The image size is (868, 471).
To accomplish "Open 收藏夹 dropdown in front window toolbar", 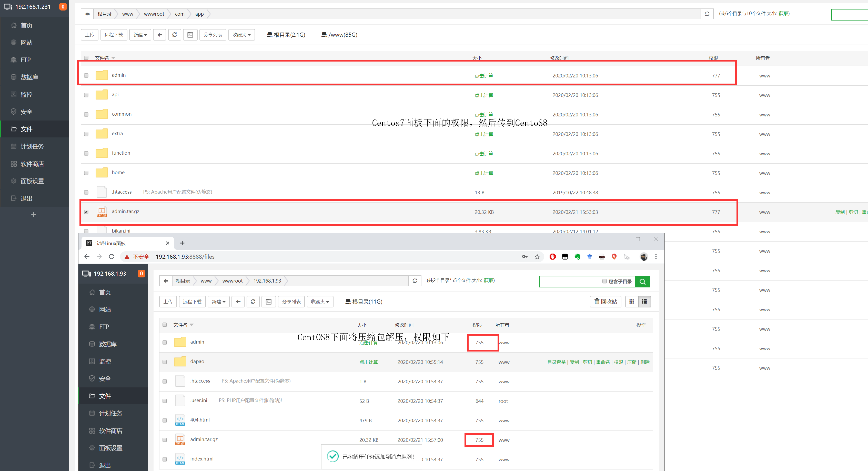I will pyautogui.click(x=320, y=302).
